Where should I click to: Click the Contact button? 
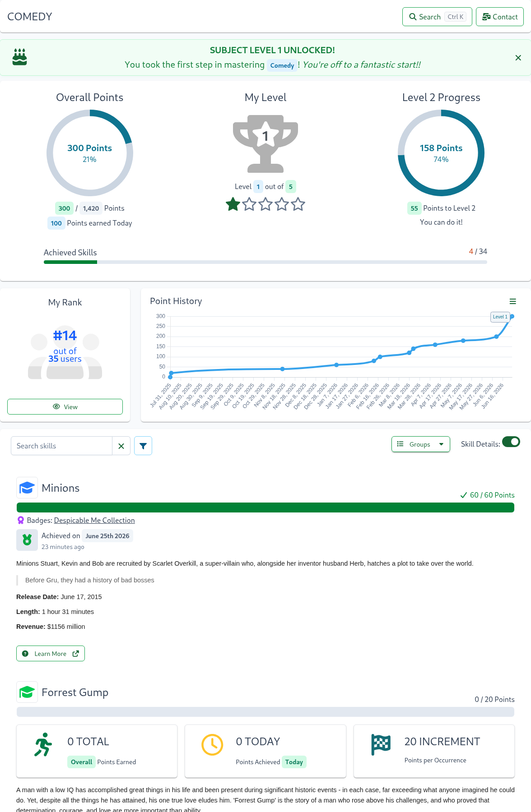tap(500, 17)
